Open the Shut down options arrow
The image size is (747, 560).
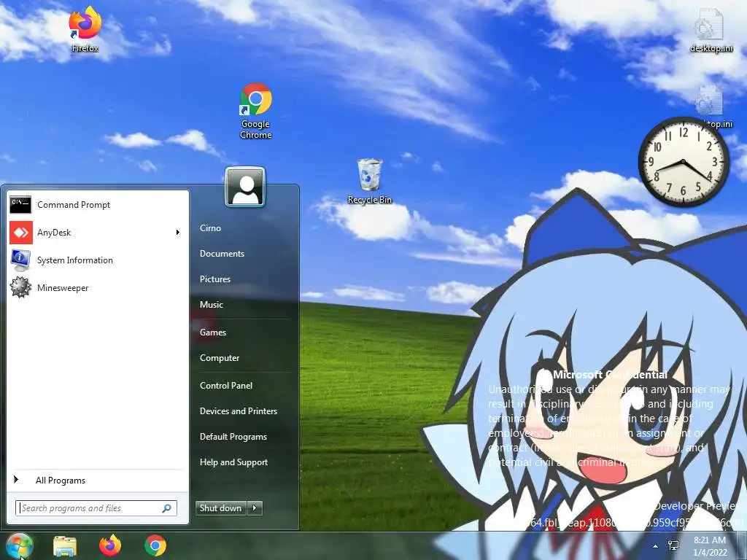point(255,508)
